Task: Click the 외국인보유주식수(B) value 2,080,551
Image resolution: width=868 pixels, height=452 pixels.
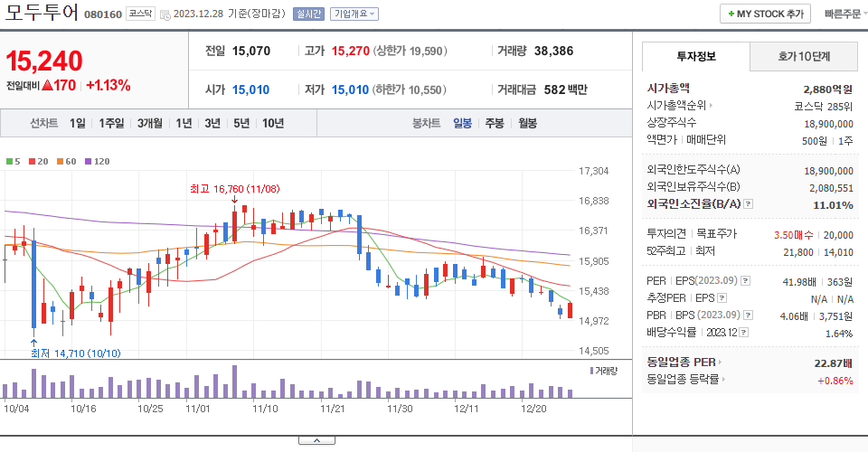Action: pyautogui.click(x=831, y=188)
